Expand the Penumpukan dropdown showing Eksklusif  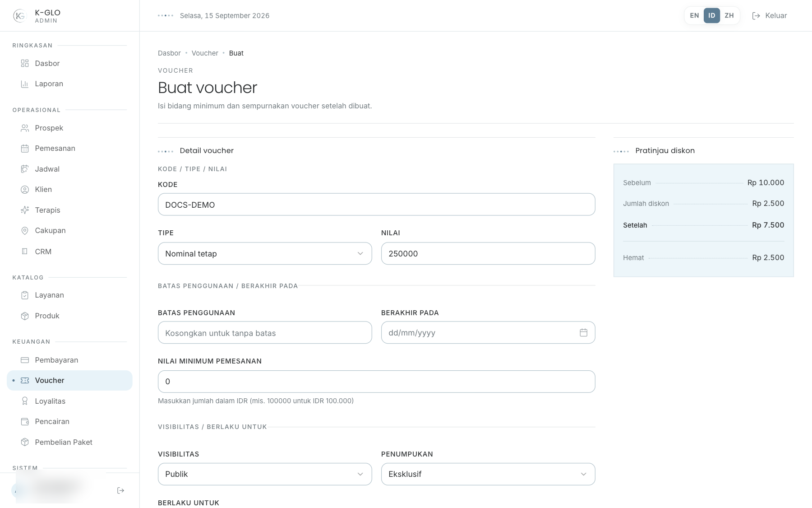488,474
